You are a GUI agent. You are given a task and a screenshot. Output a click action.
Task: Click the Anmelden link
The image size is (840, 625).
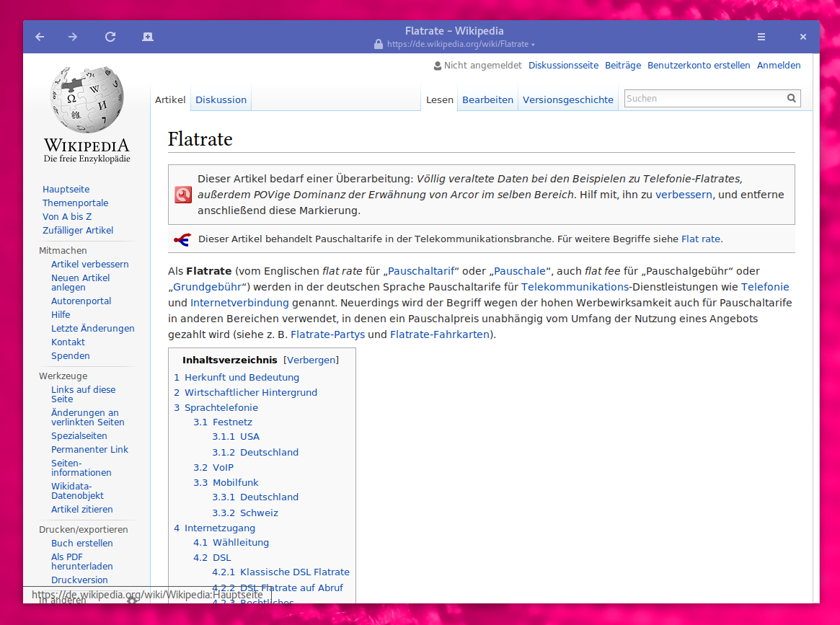click(x=779, y=66)
